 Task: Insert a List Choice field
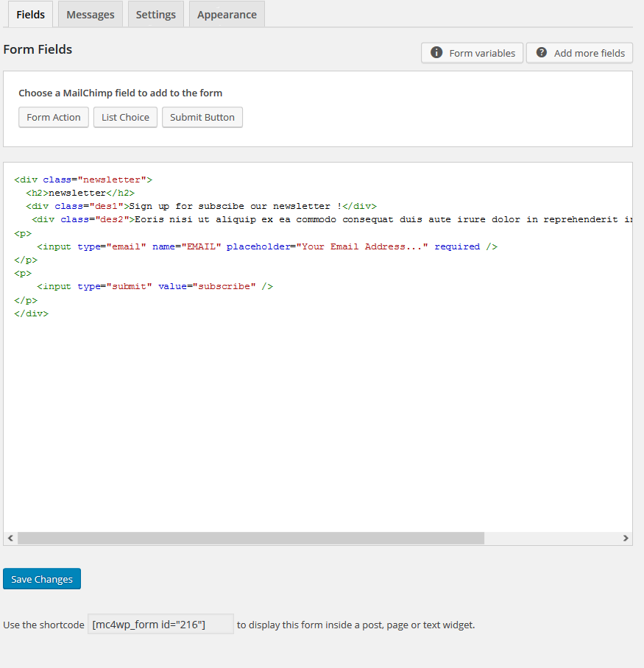pos(125,117)
